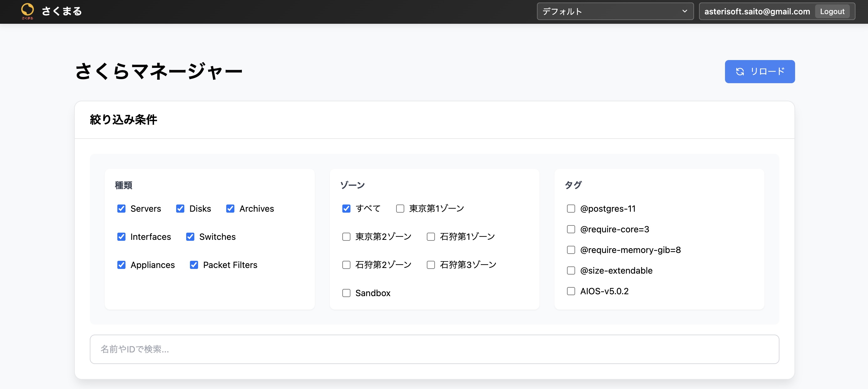Disable the Packet Filters checkbox
The height and width of the screenshot is (389, 868).
point(194,265)
